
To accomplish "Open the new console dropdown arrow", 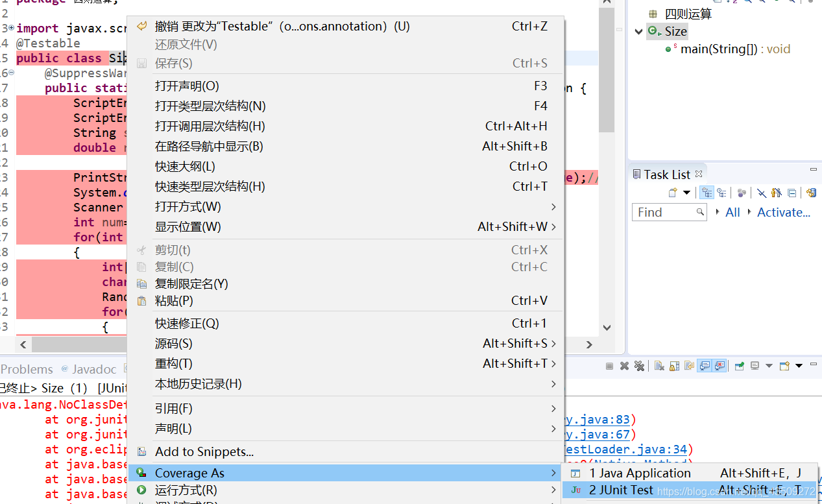I will click(x=799, y=366).
